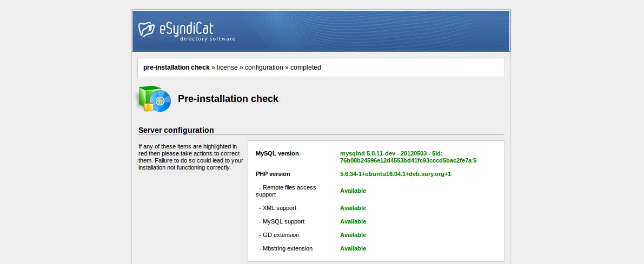Screen dimensions: 644x264
Task: Click Available status for GD extension
Action: (353, 235)
